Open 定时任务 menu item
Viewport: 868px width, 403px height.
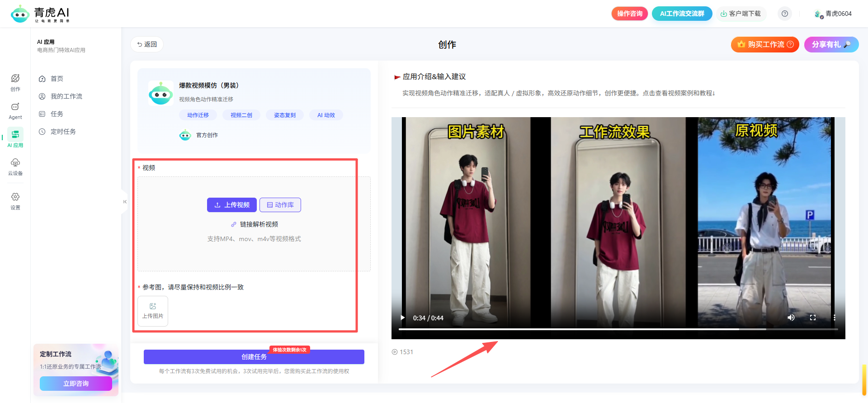57,132
